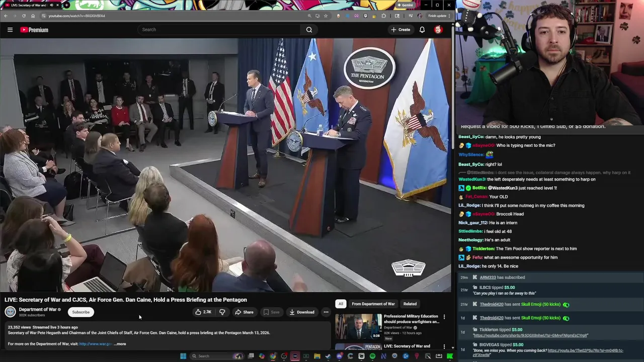Open YouTube notifications bell
The width and height of the screenshot is (644, 362).
pos(422,30)
